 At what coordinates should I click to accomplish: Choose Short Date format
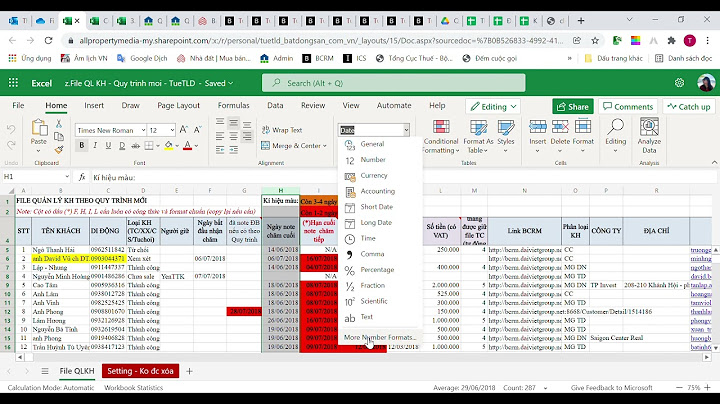coord(379,207)
